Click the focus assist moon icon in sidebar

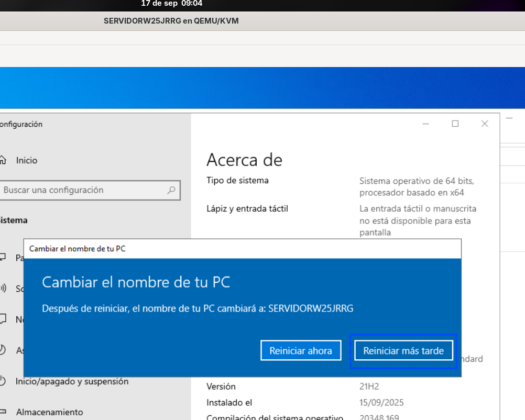pyautogui.click(x=2, y=350)
